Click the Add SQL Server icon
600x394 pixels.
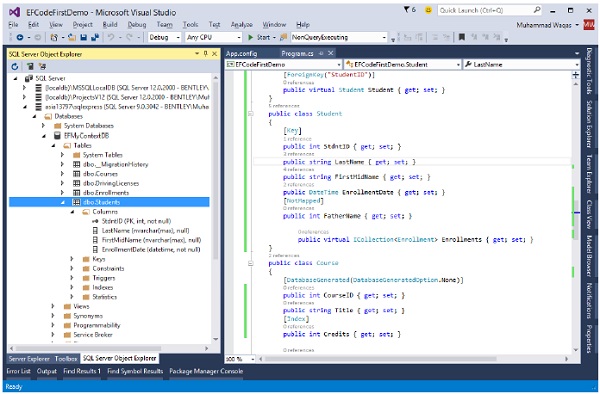click(29, 67)
